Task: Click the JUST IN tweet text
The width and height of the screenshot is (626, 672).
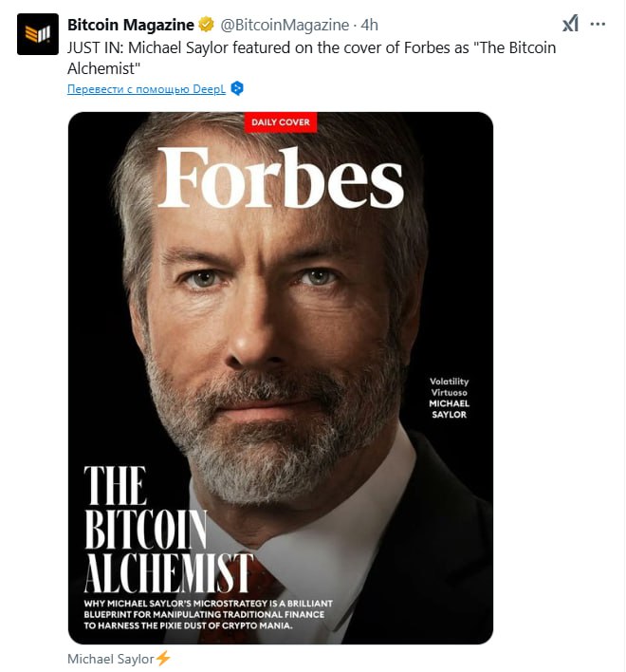Action: (311, 58)
